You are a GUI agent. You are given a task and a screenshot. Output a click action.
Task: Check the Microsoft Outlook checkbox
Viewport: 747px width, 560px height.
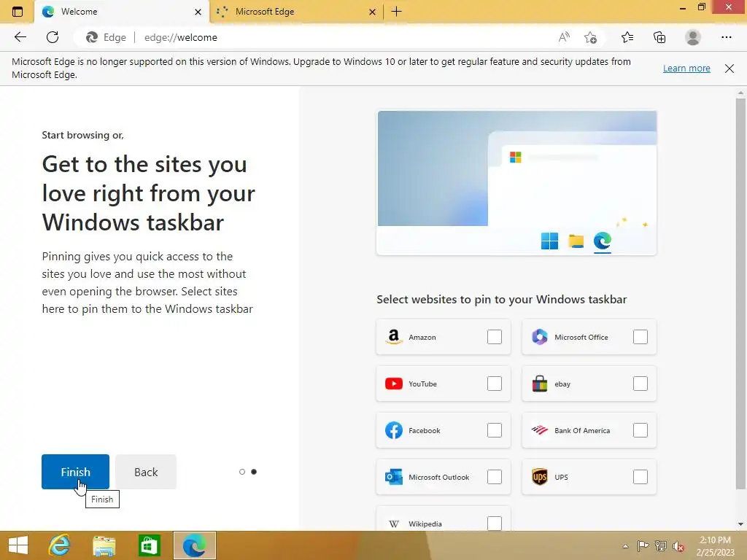495,477
